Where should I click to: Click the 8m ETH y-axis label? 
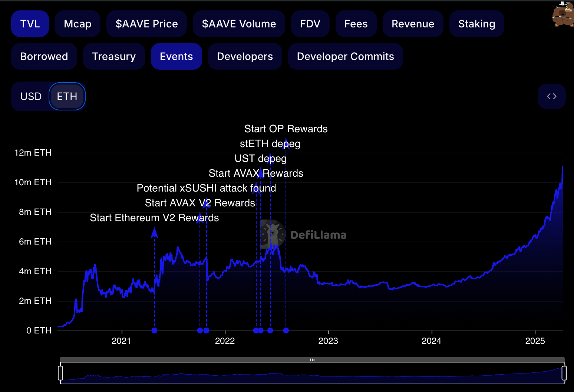pos(35,212)
